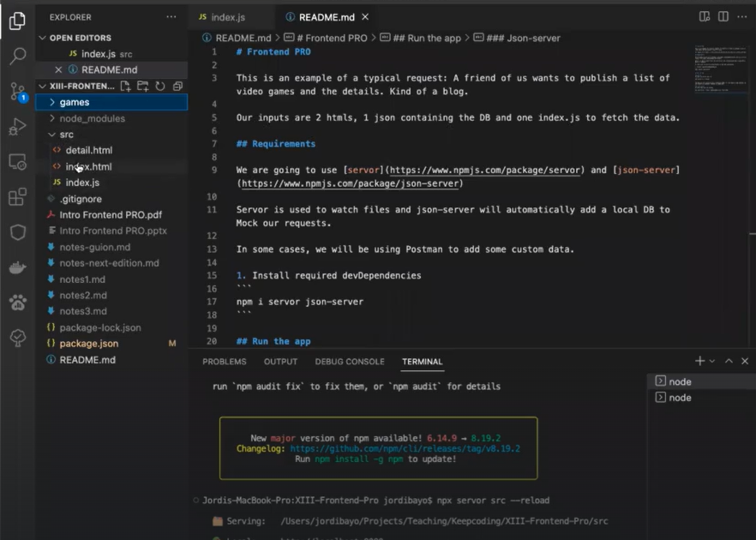Open editor more actions ellipsis
756x540 pixels.
[742, 17]
